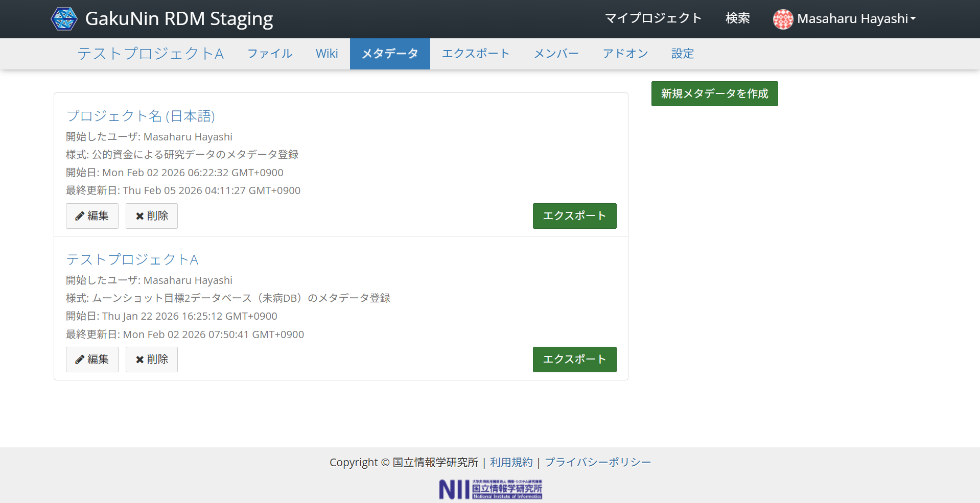Open the 設定 tab
Image resolution: width=980 pixels, height=503 pixels.
point(682,54)
